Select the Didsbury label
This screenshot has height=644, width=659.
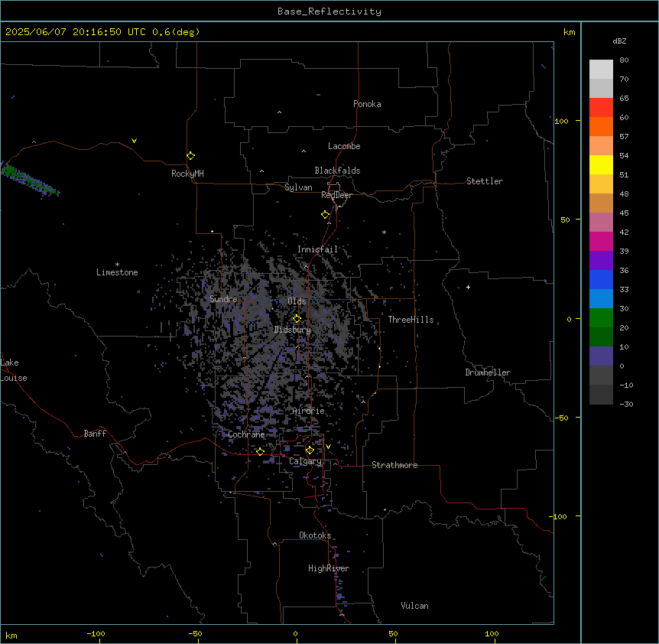click(x=293, y=330)
